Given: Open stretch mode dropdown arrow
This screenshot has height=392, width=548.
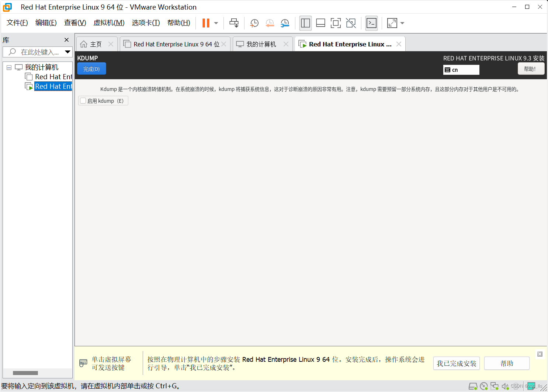Looking at the screenshot, I should 402,23.
